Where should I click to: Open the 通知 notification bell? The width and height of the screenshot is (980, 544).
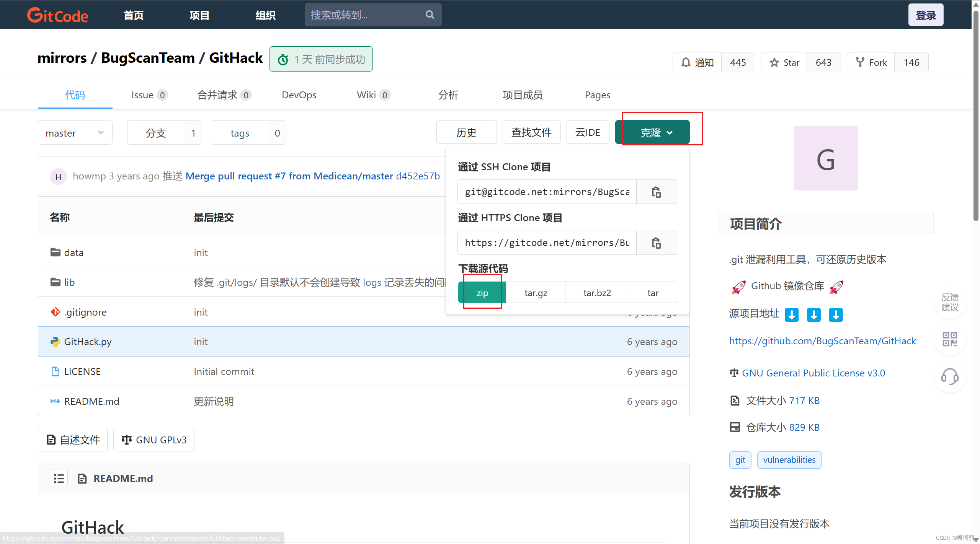pyautogui.click(x=697, y=62)
